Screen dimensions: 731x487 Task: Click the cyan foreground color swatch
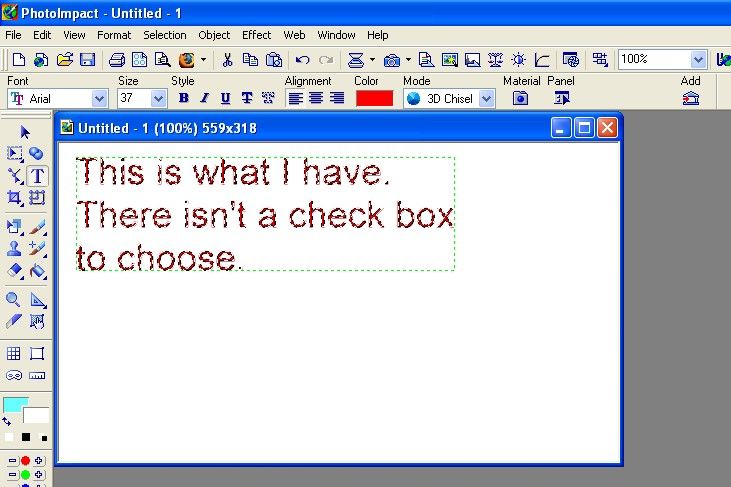(15, 405)
